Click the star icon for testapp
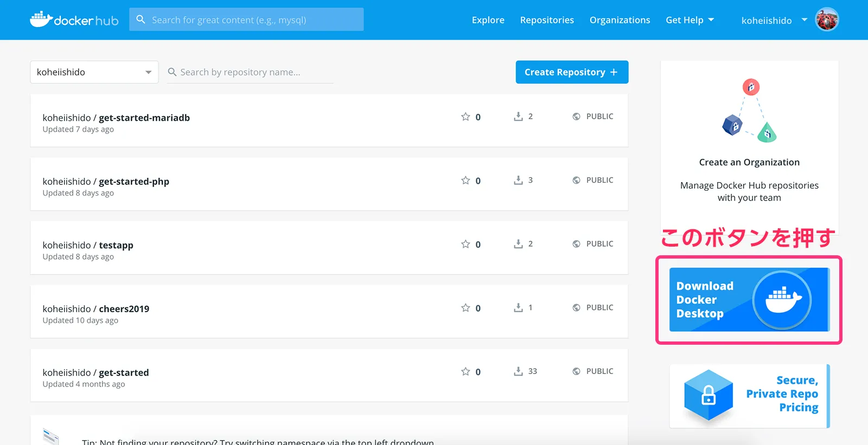 point(465,244)
